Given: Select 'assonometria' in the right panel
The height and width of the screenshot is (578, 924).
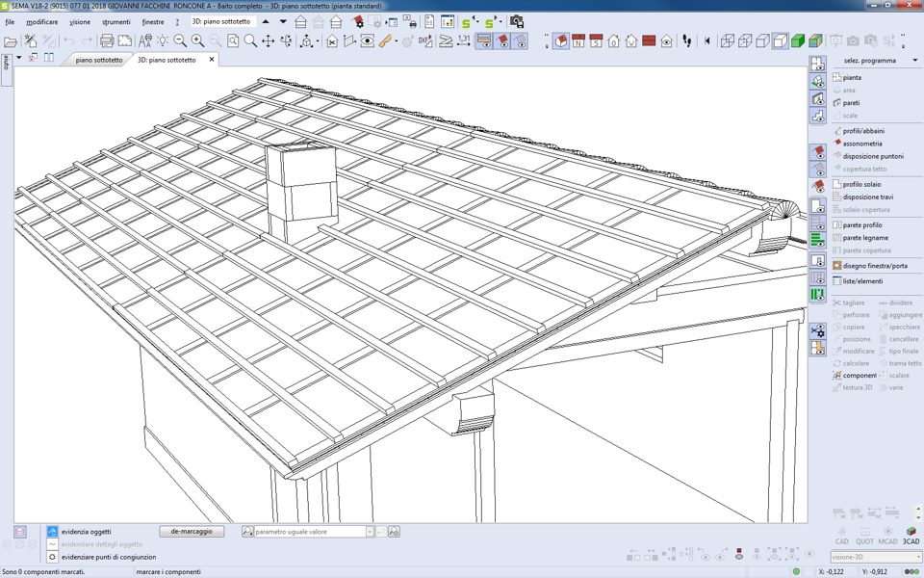Looking at the screenshot, I should (861, 144).
